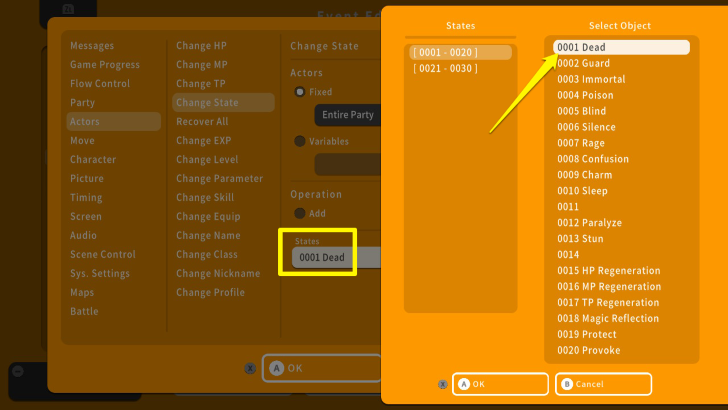Select the Timing category
This screenshot has width=728, height=410.
point(86,197)
